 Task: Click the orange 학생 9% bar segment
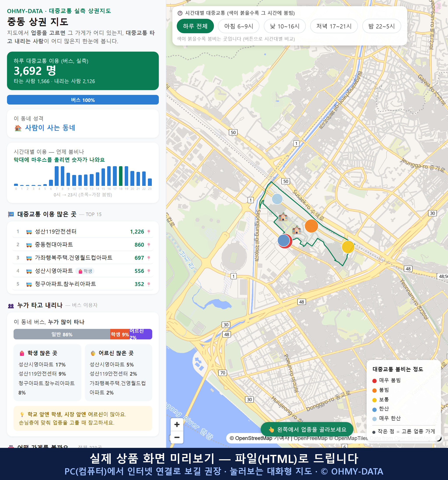click(x=120, y=334)
